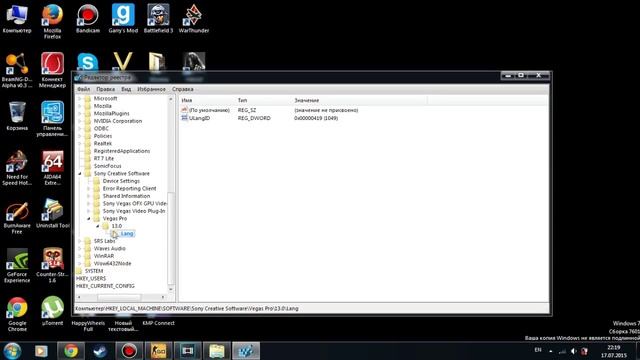The height and width of the screenshot is (360, 640).
Task: Open the Вид menu
Action: (126, 89)
